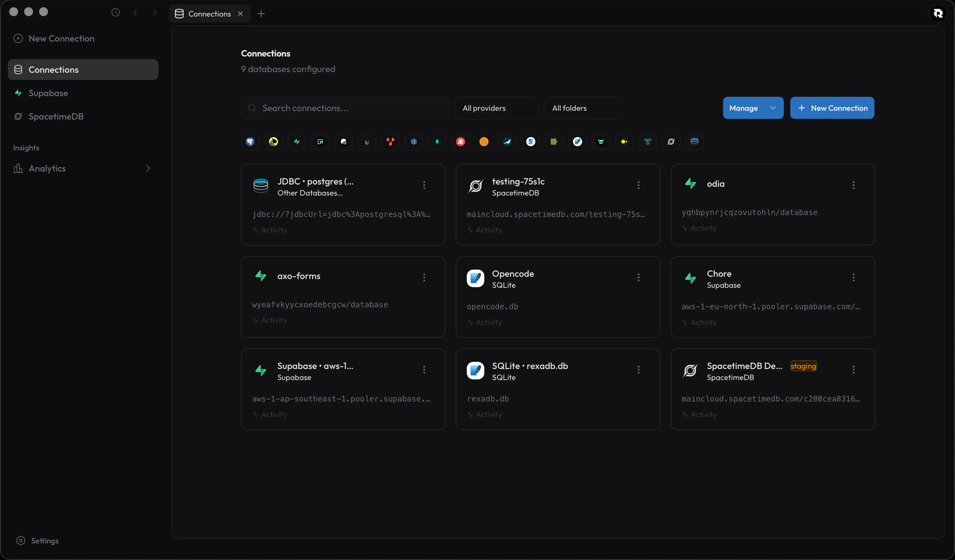Open options menu for Opencode card
Viewport: 955px width, 560px height.
coord(639,277)
